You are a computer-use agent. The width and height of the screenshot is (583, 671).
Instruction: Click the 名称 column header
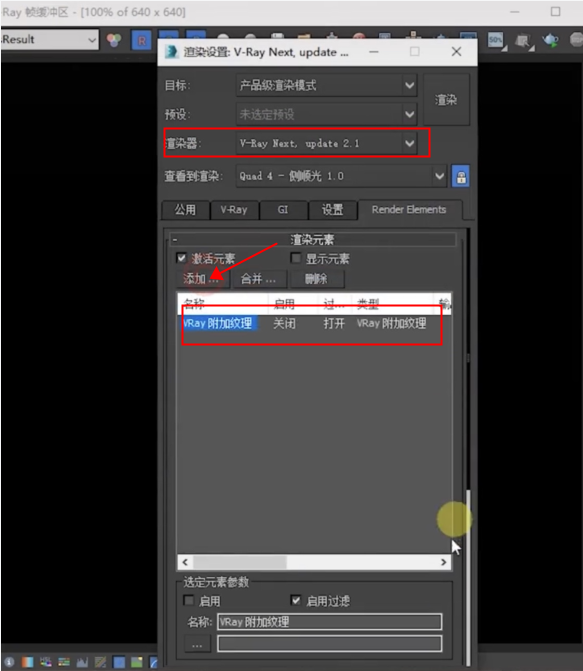223,304
